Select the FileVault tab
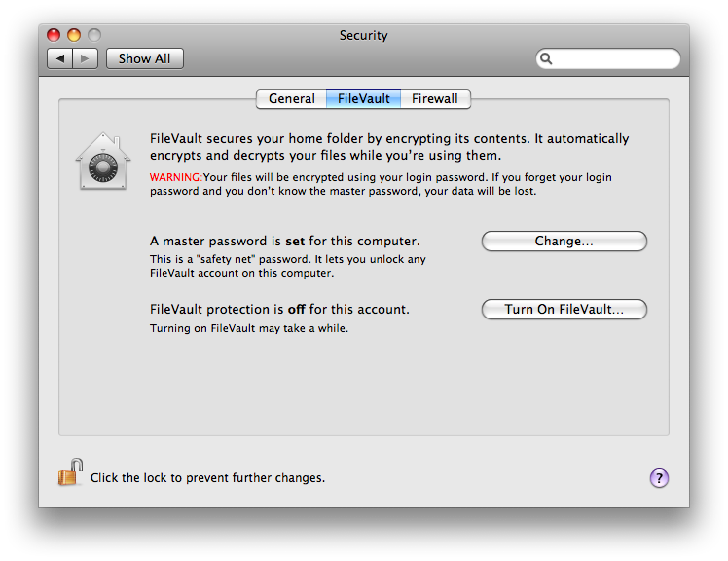 click(x=364, y=99)
